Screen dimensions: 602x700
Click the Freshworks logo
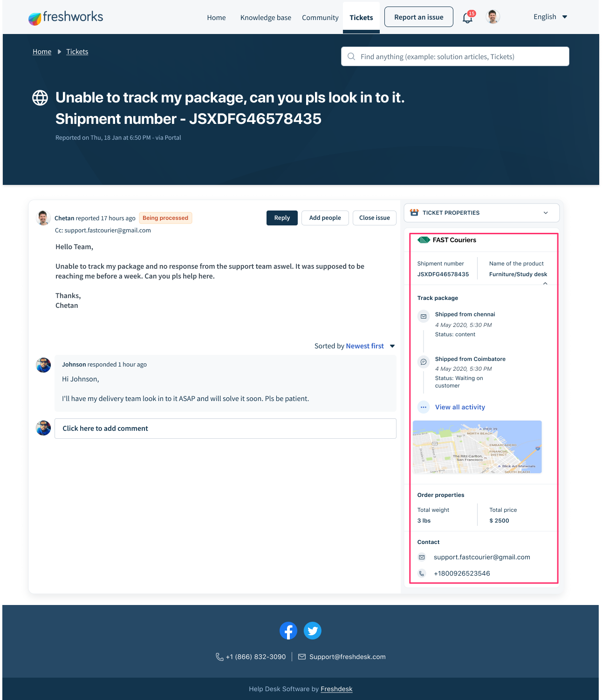(66, 17)
